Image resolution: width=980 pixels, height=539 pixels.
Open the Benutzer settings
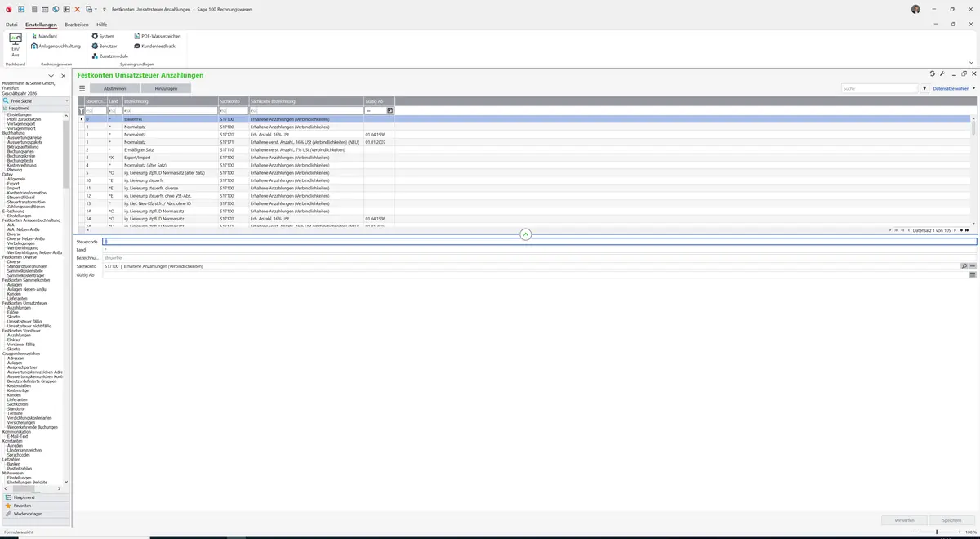pos(105,46)
